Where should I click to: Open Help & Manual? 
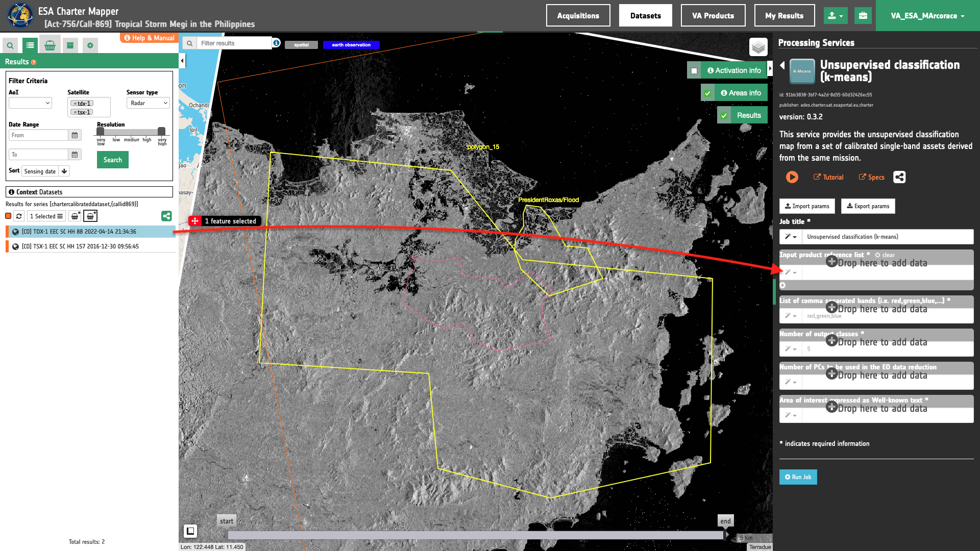(x=149, y=38)
